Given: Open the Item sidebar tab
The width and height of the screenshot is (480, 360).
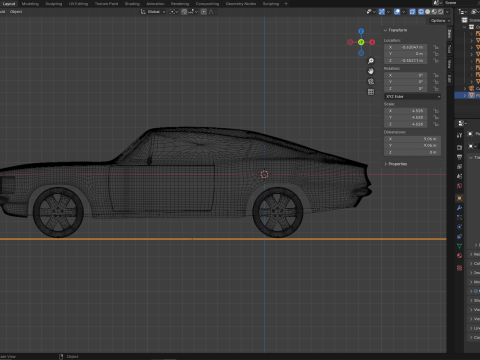Looking at the screenshot, I should coord(449,34).
